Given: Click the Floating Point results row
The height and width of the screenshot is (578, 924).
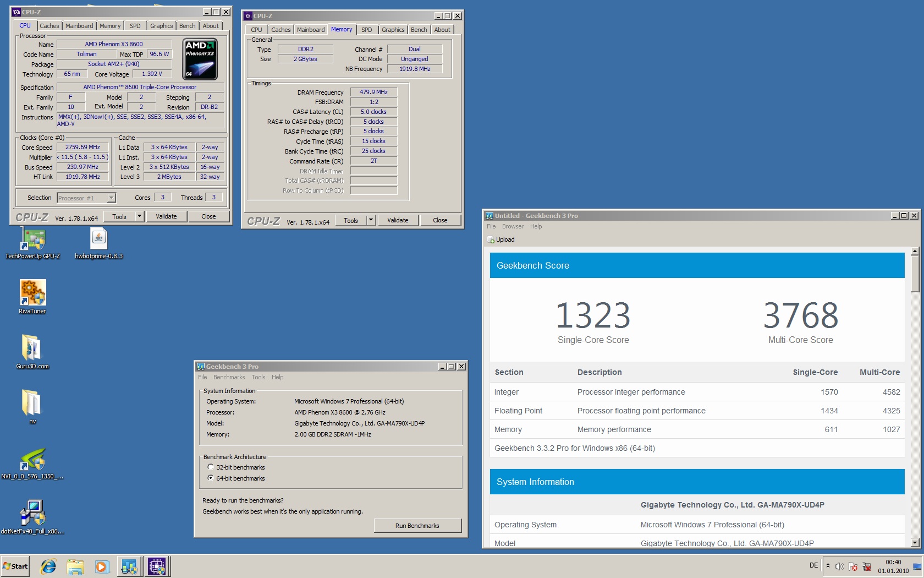Looking at the screenshot, I should [697, 411].
